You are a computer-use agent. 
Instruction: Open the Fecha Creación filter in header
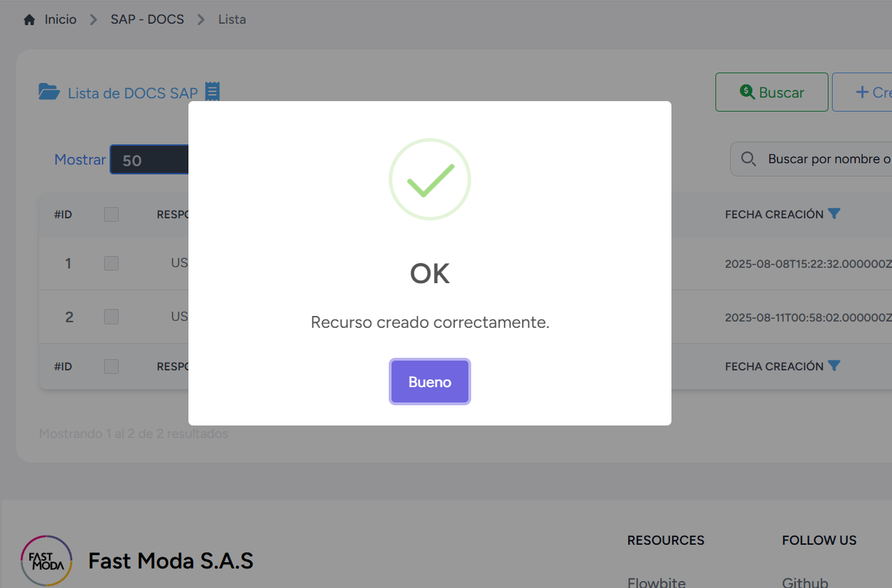click(x=833, y=214)
